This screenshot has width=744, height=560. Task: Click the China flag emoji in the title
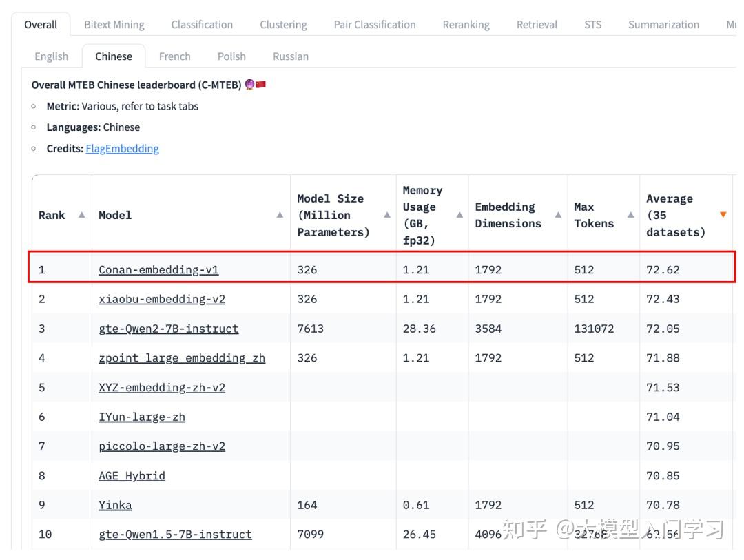[x=259, y=83]
